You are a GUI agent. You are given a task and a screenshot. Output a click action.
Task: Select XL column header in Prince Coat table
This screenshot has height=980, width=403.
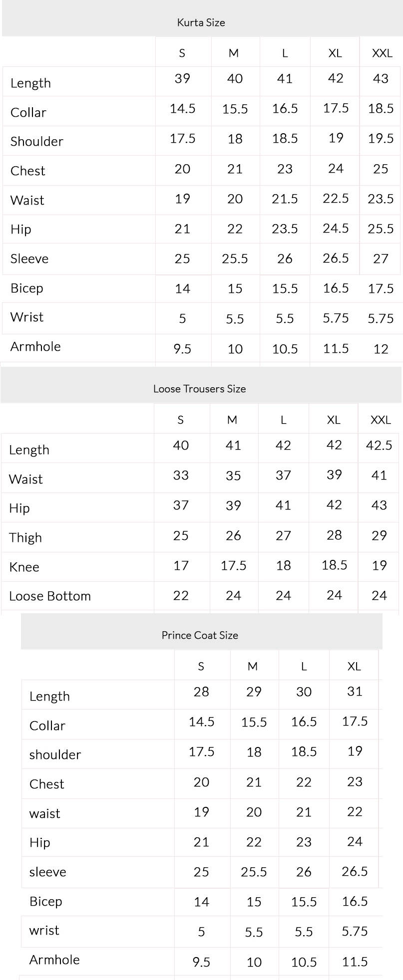[x=354, y=666]
